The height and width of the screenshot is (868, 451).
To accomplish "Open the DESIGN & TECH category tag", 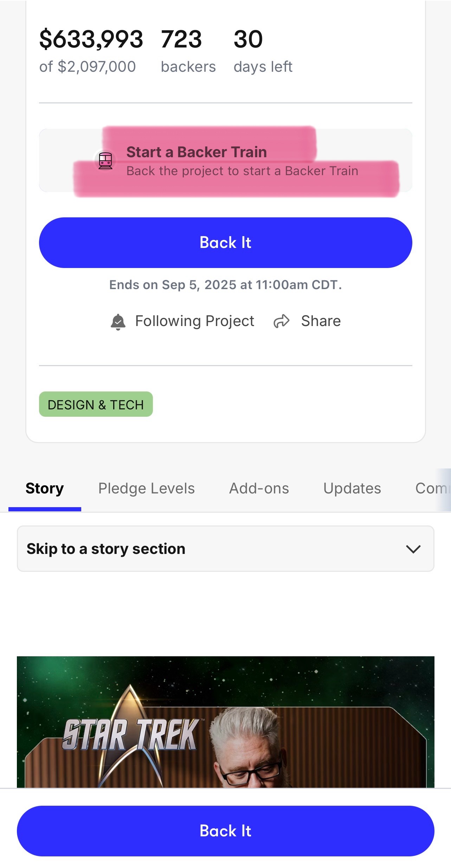I will click(96, 404).
